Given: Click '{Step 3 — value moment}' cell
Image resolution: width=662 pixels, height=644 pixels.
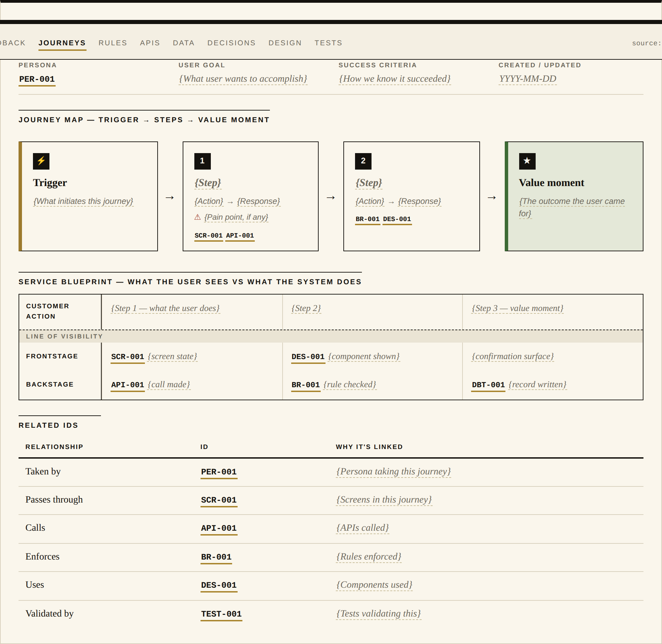Looking at the screenshot, I should [518, 308].
